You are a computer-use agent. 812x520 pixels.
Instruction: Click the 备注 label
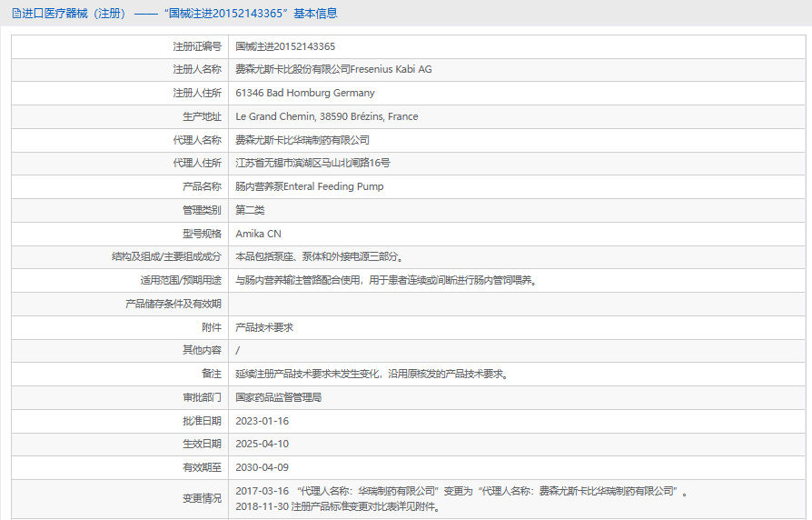point(212,374)
